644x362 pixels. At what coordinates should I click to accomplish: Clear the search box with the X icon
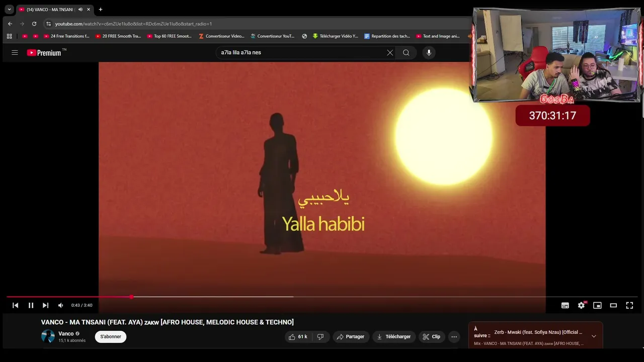tap(390, 52)
